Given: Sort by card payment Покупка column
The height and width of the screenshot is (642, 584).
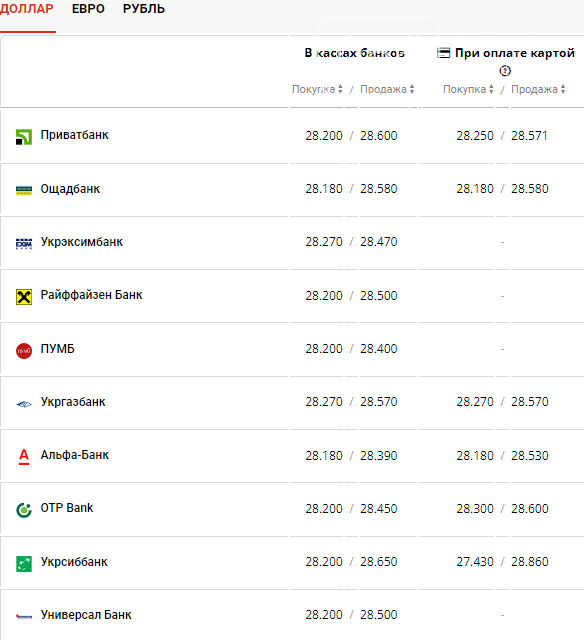Looking at the screenshot, I should [468, 89].
